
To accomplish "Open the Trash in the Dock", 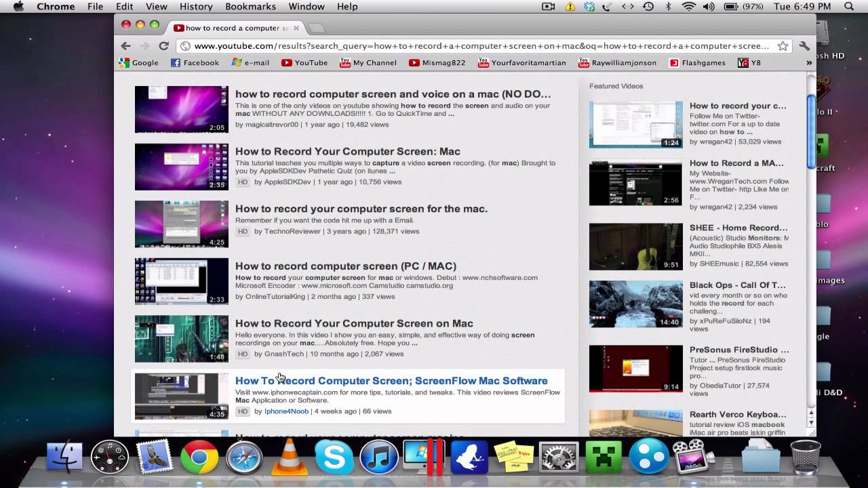I will pyautogui.click(x=806, y=457).
